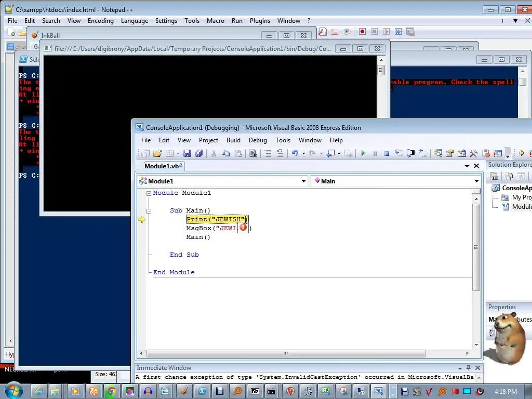Click current statement arrow in editor margin
532x399 pixels.
[x=141, y=220]
